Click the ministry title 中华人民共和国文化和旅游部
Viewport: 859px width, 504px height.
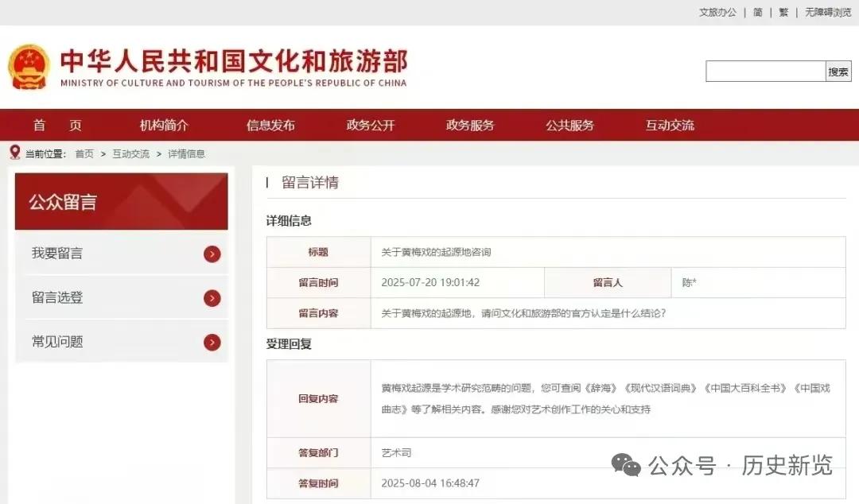pos(234,60)
